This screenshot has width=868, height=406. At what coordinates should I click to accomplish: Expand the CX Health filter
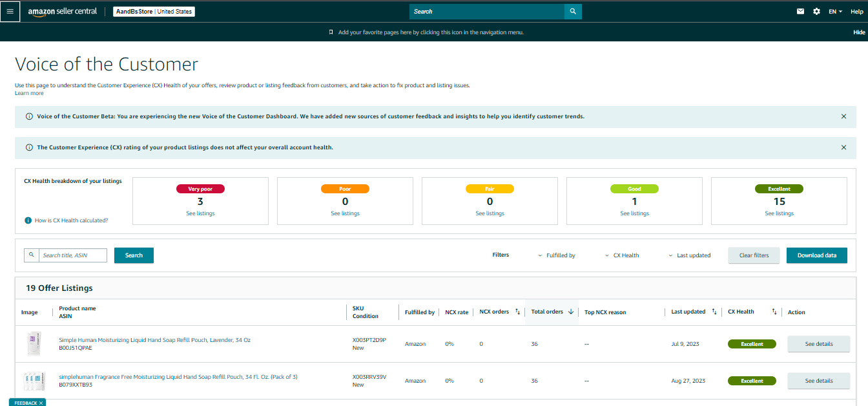click(x=622, y=255)
